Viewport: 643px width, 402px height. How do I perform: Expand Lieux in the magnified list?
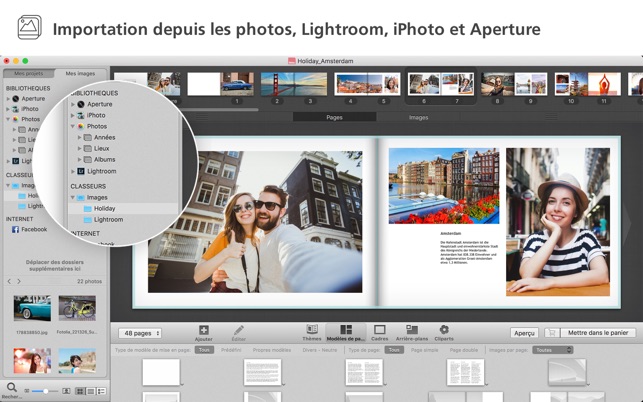(80, 148)
